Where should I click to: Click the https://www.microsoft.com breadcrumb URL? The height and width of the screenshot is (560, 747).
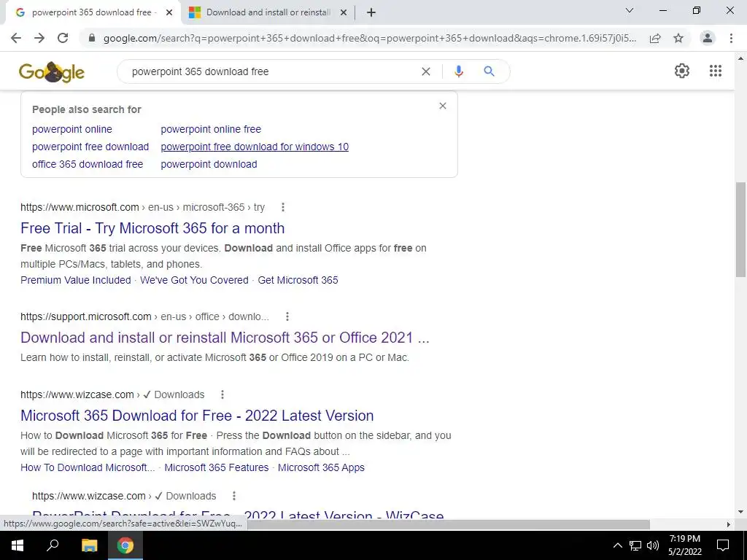click(80, 207)
